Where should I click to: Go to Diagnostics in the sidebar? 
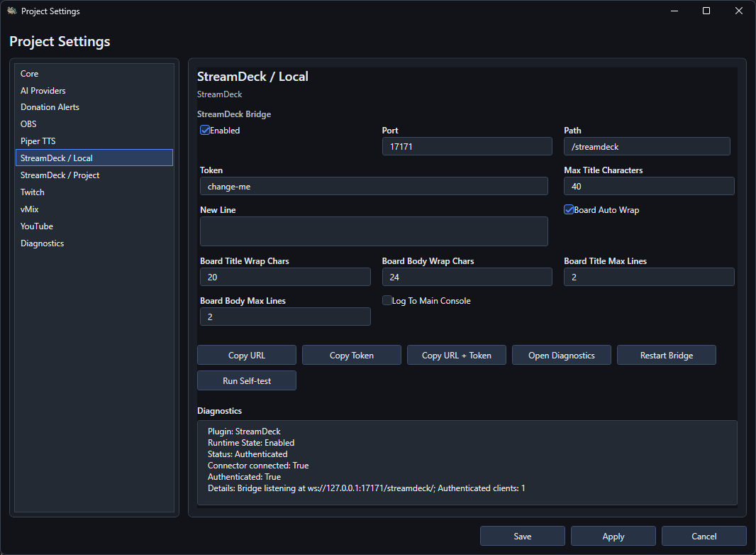click(x=94, y=243)
